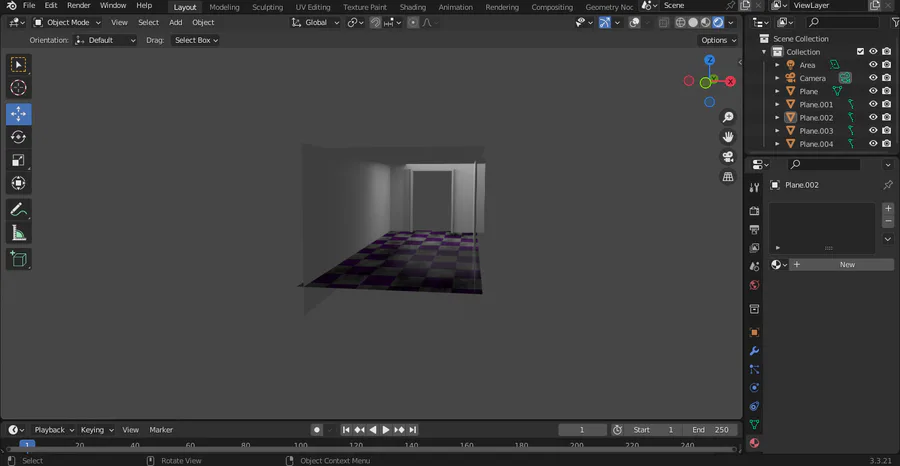Screen dimensions: 900x466
Task: Select the Add Cube tool
Action: [18, 259]
